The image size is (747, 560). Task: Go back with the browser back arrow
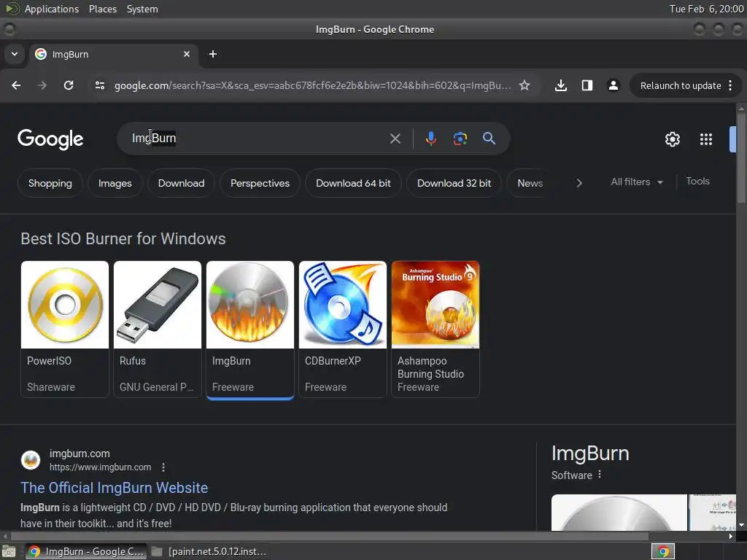click(x=16, y=85)
